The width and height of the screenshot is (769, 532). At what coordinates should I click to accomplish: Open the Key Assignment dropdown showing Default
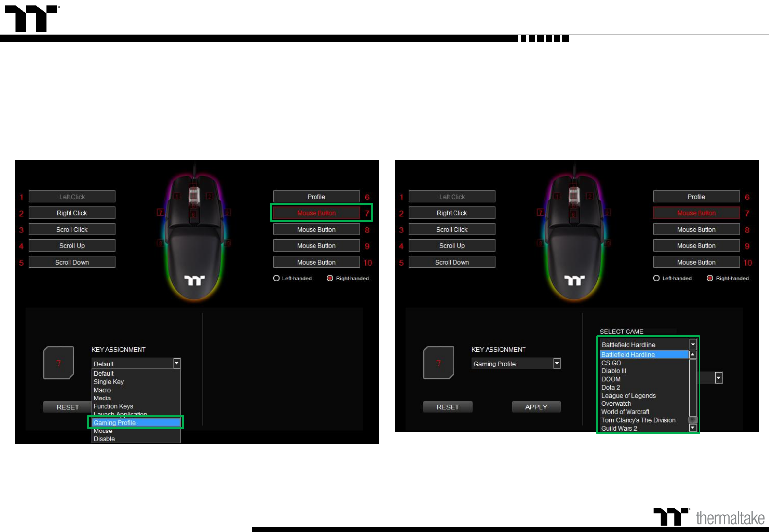[176, 364]
